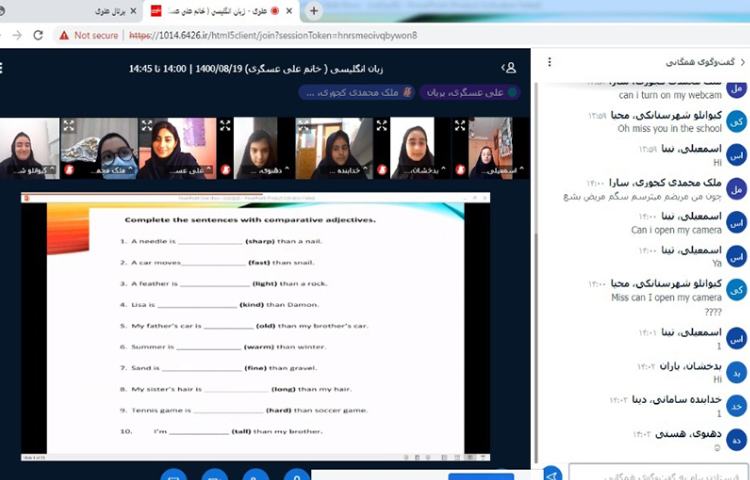Click talking indicator علی عسگری، پریان

click(x=471, y=92)
